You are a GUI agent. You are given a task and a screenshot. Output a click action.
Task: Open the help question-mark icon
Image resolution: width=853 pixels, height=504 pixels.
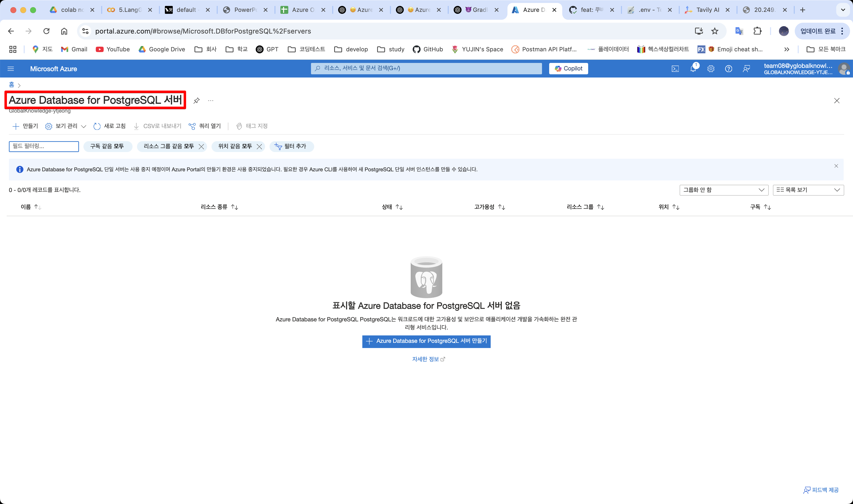coord(728,69)
